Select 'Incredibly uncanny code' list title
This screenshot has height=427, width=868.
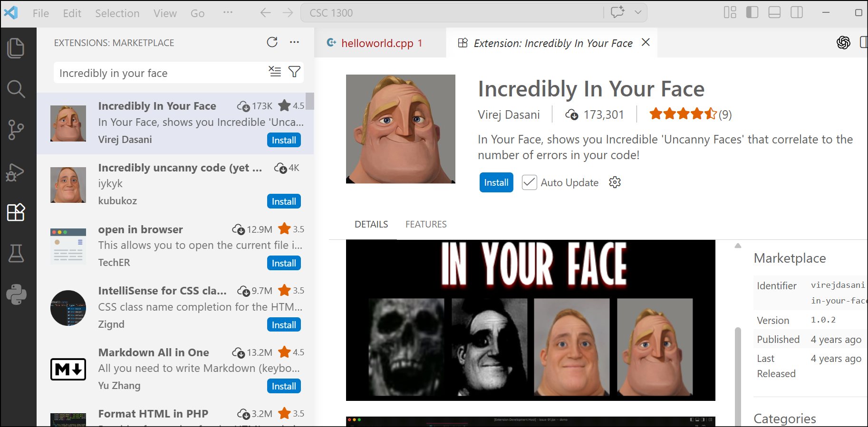tap(180, 168)
